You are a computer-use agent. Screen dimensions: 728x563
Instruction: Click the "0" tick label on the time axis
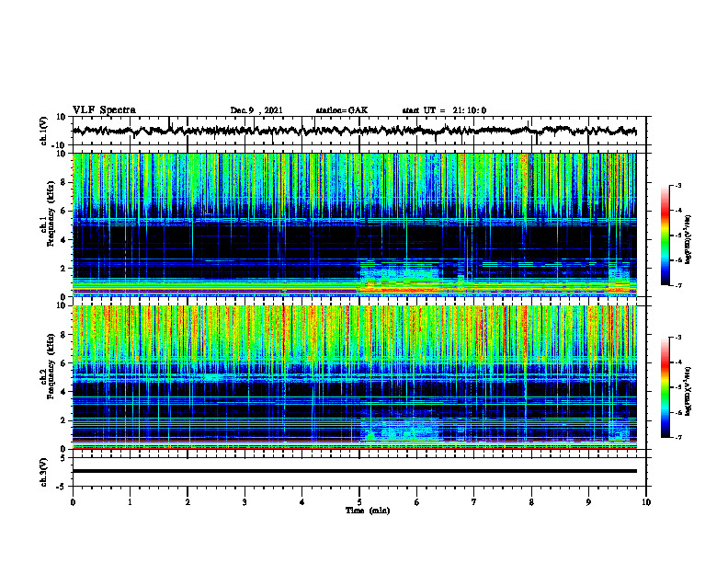pos(73,502)
